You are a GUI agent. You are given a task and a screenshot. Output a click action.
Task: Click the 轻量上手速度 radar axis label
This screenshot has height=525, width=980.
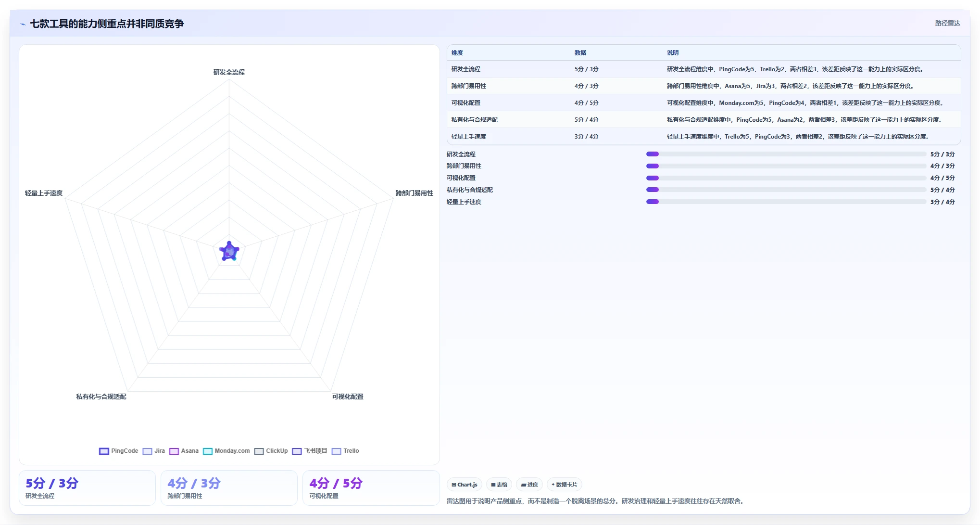[44, 193]
